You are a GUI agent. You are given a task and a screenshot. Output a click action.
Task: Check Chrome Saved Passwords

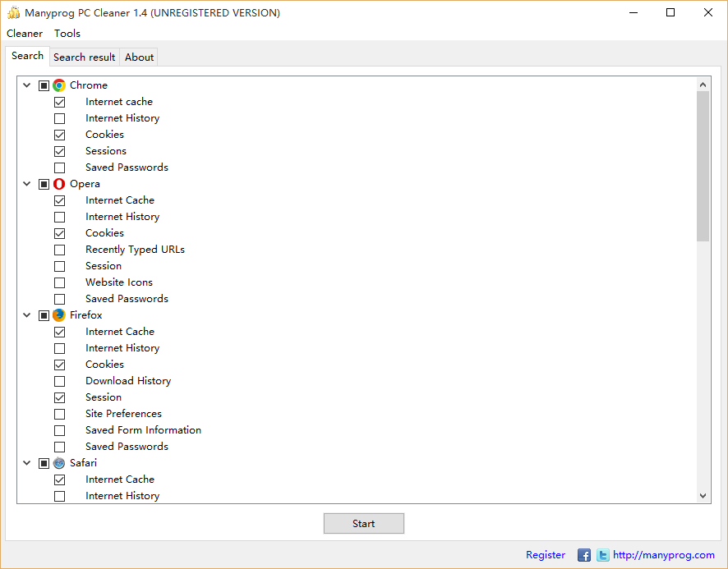point(59,167)
